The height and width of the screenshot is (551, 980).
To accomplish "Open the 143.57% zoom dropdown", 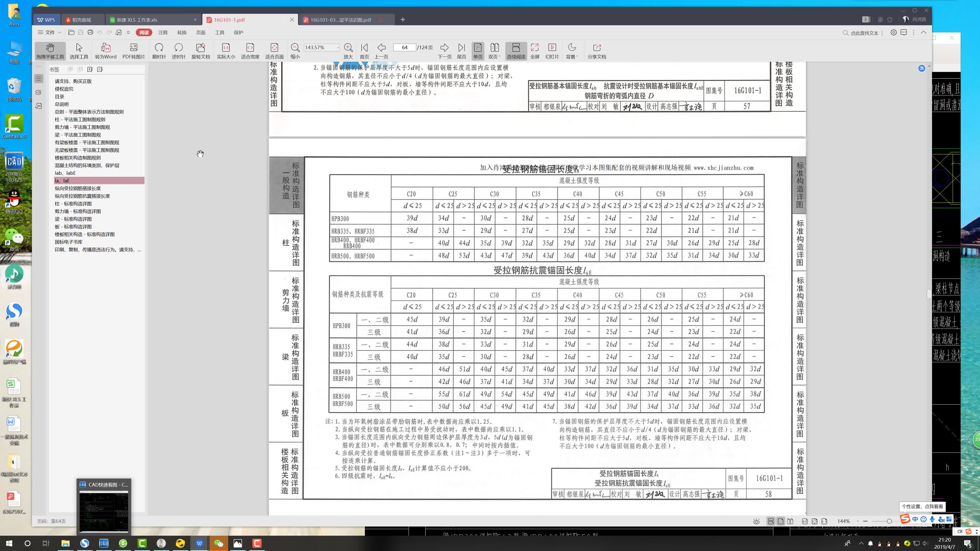I will 337,47.
